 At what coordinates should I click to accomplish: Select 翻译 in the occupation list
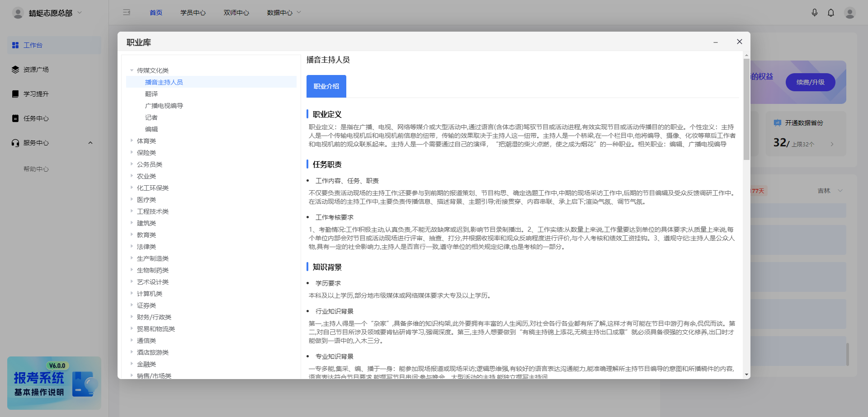(152, 94)
